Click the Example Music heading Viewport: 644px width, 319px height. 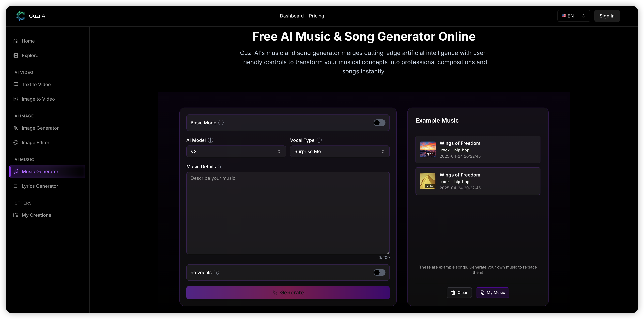pos(437,121)
